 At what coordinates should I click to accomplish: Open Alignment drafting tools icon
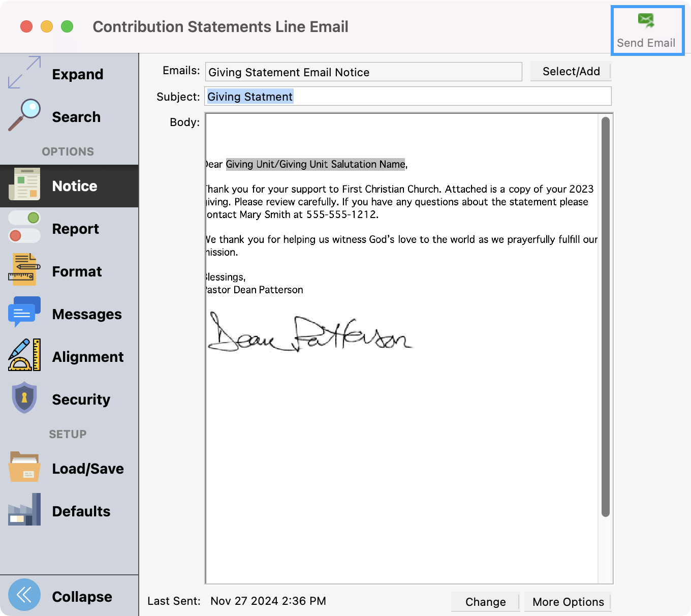(24, 355)
